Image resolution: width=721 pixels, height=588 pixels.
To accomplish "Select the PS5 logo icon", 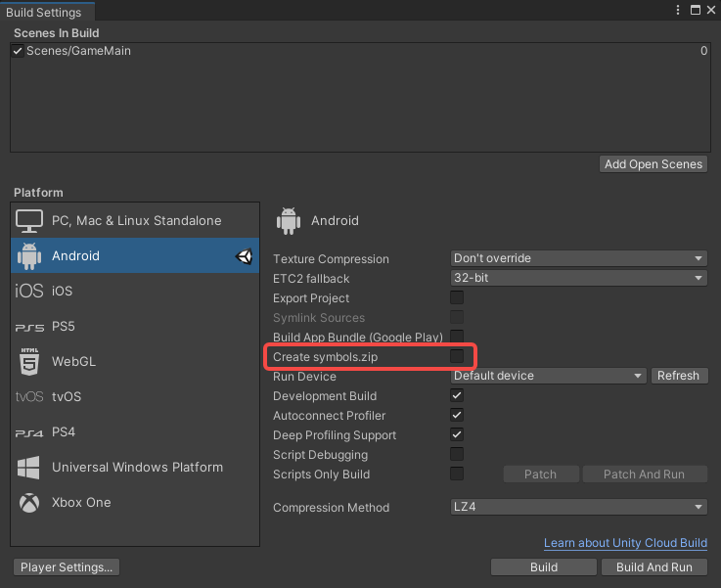I will point(29,327).
